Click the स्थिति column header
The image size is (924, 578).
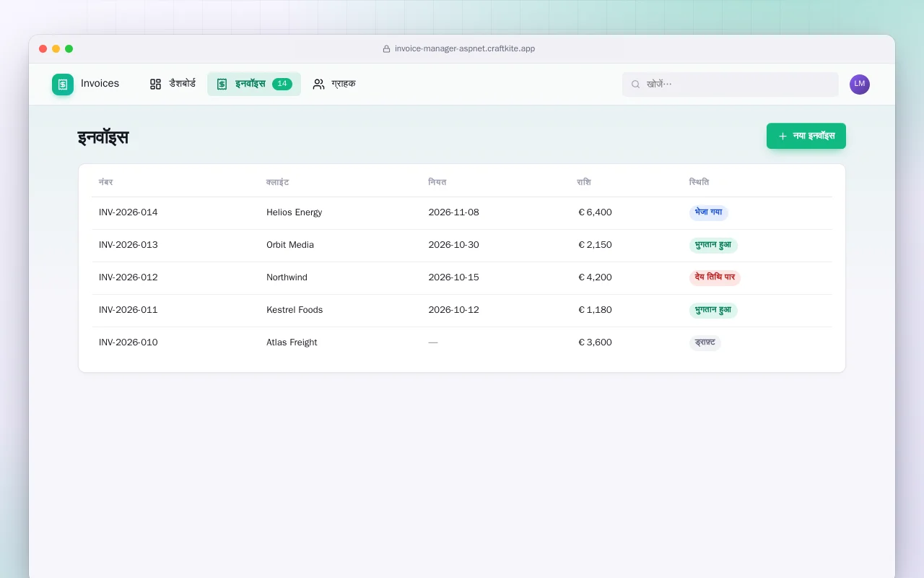point(699,182)
